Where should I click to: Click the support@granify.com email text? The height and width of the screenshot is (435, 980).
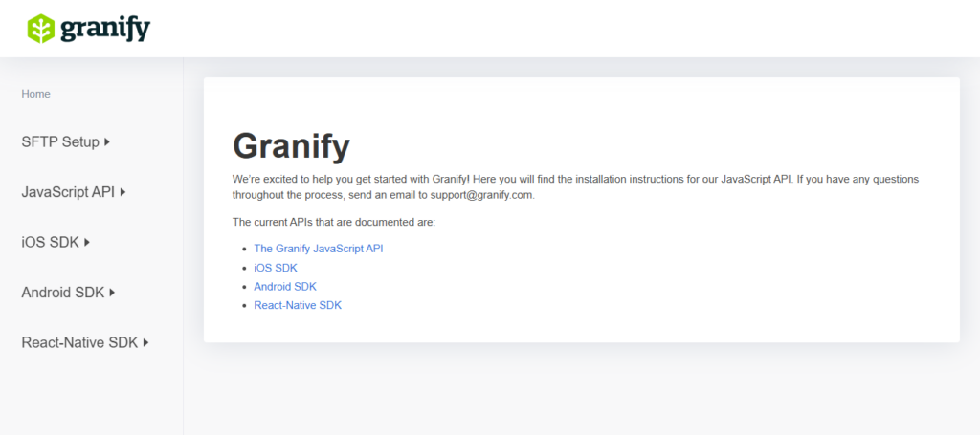[x=482, y=195]
